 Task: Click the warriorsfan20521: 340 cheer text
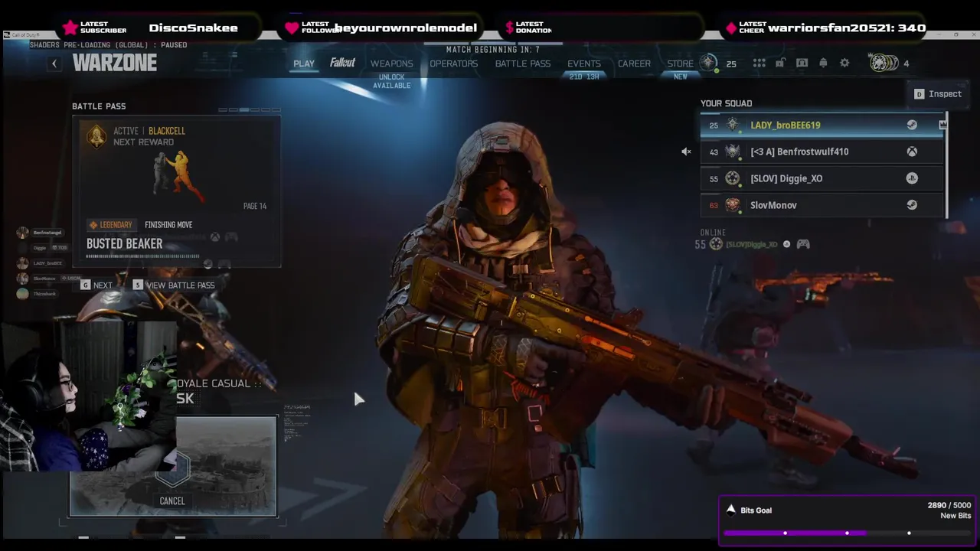coord(847,28)
